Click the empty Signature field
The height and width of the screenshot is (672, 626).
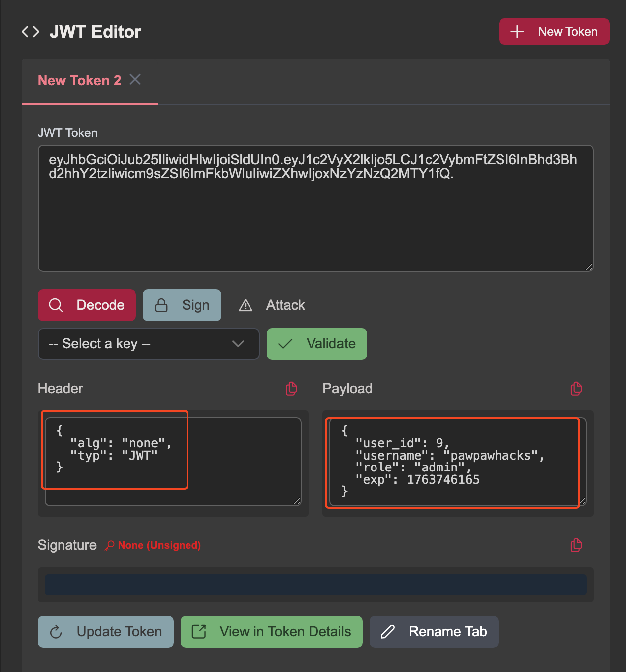(315, 585)
